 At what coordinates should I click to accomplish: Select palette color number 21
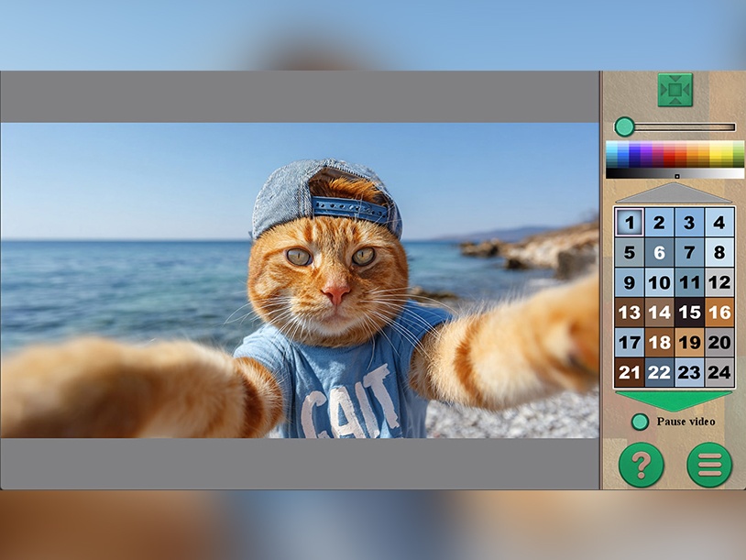pos(629,372)
